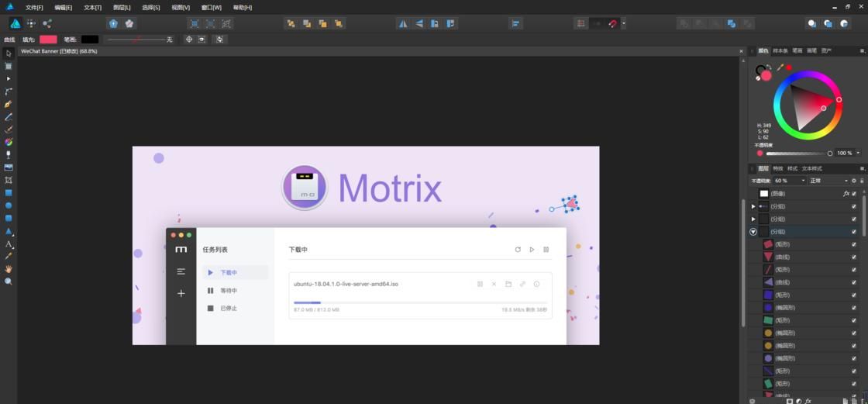Toggle the lock icon in Layers panel

pyautogui.click(x=861, y=181)
